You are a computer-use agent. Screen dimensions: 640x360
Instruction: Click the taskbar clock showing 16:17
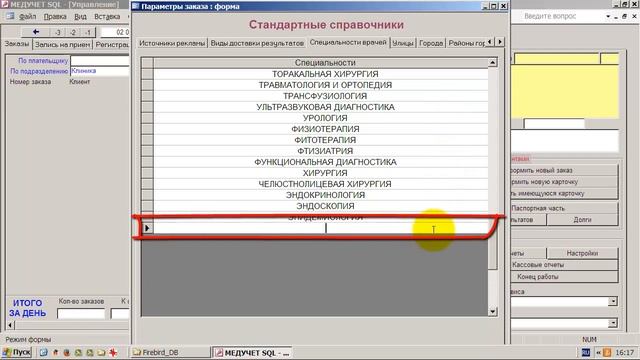[624, 352]
